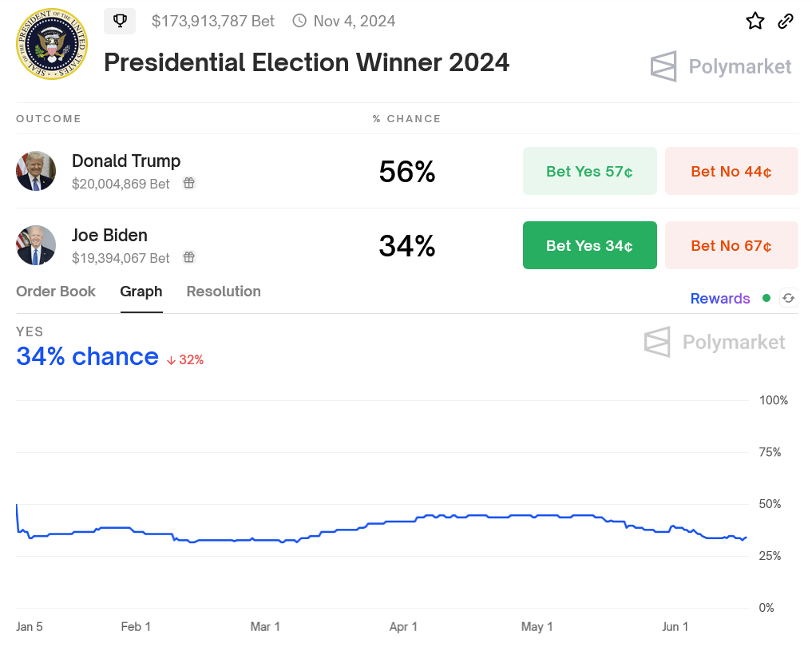Select the Graph tab
812x651 pixels.
141,292
